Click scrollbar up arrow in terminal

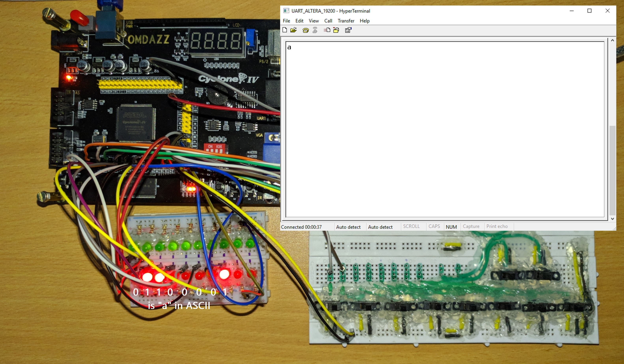pyautogui.click(x=613, y=40)
